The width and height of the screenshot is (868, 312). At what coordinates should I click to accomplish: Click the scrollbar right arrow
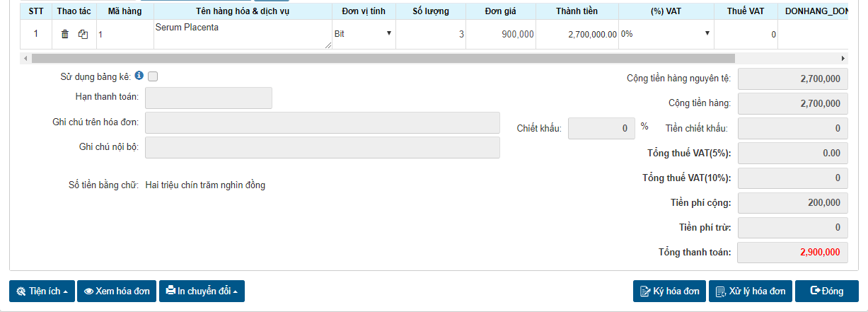(x=843, y=58)
